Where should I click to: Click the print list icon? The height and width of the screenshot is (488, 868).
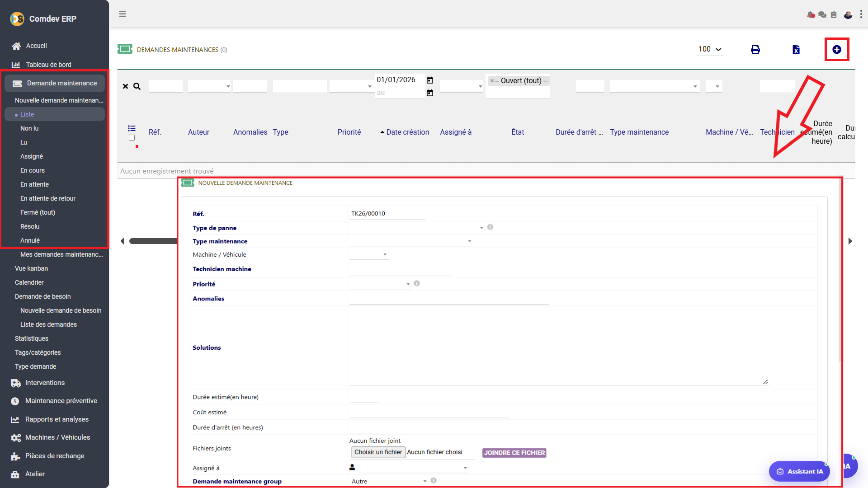[755, 50]
